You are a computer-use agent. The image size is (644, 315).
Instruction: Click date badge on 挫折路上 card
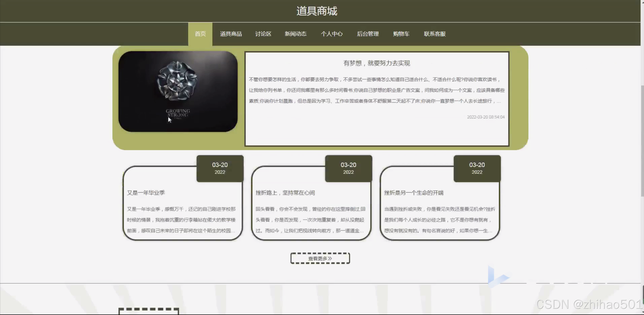point(348,168)
